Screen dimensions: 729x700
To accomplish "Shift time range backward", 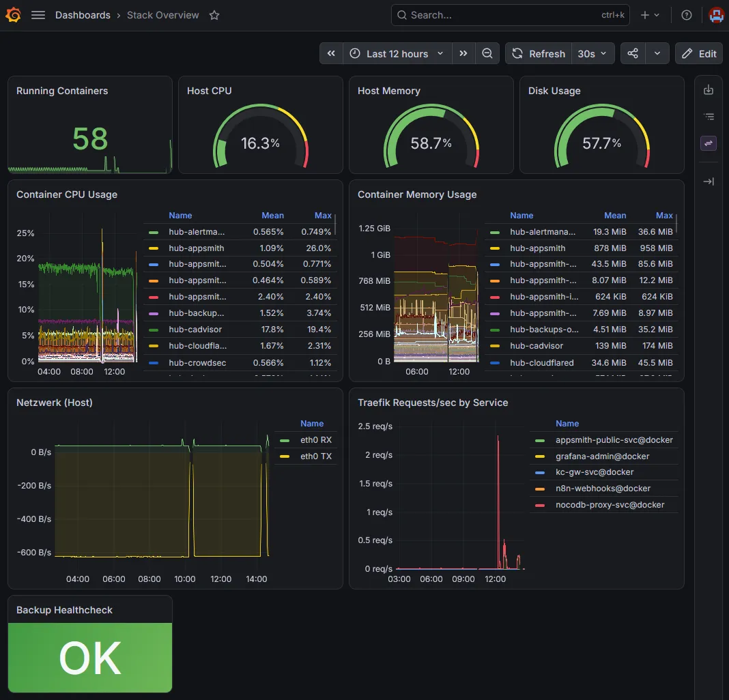I will coord(331,53).
